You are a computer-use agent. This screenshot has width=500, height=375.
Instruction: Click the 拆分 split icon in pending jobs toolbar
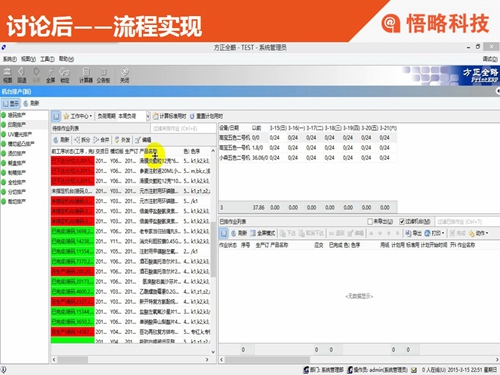(x=82, y=140)
